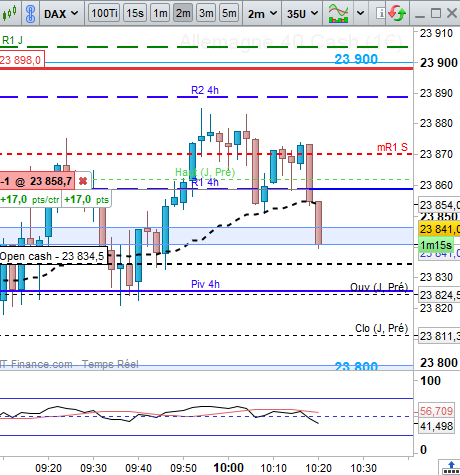460x475 pixels.
Task: Click the yellow current price 23 841,0
Action: click(x=439, y=229)
